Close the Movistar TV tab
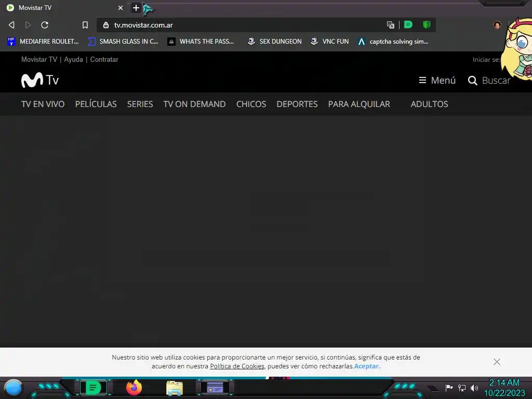Image resolution: width=532 pixels, height=399 pixels. pyautogui.click(x=121, y=8)
